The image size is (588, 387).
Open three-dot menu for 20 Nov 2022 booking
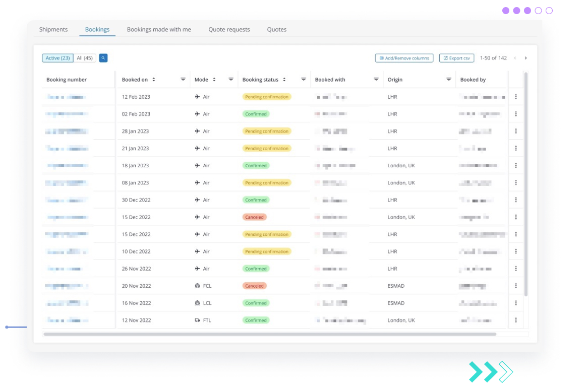click(516, 286)
